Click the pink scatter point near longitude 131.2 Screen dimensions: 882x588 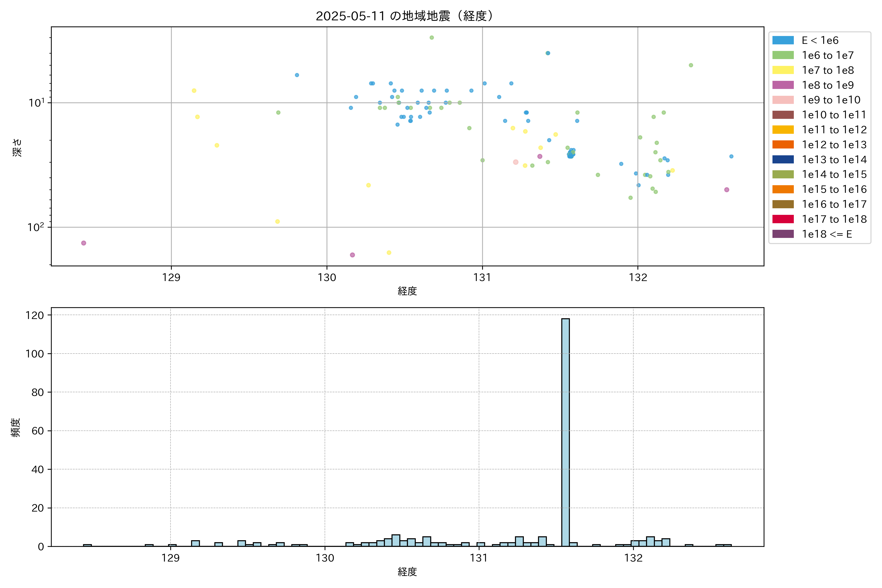tap(516, 162)
